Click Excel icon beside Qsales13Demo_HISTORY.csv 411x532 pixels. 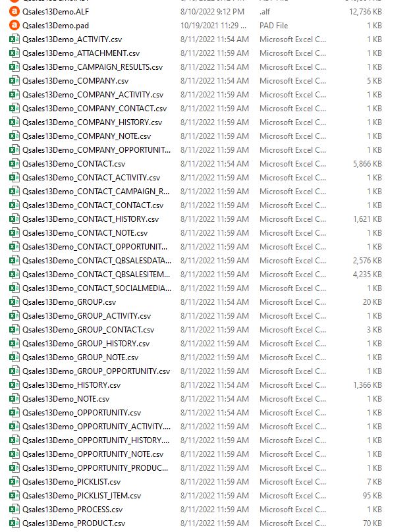(14, 385)
